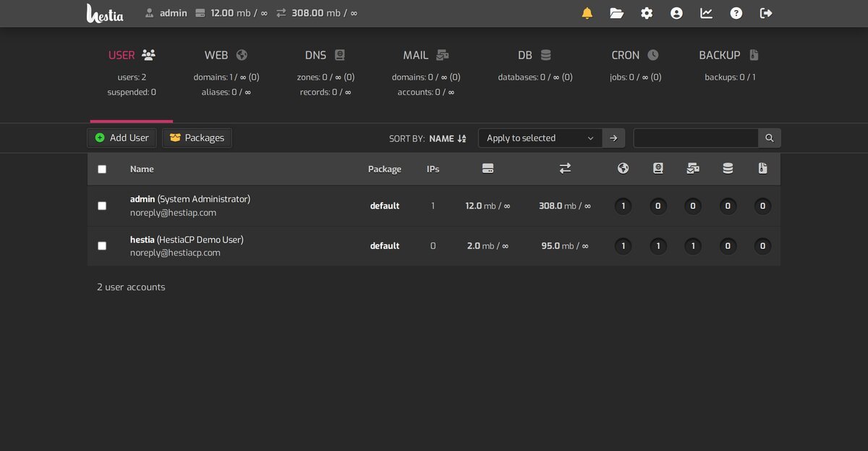
Task: Click hestia's default package cell
Action: (x=385, y=245)
